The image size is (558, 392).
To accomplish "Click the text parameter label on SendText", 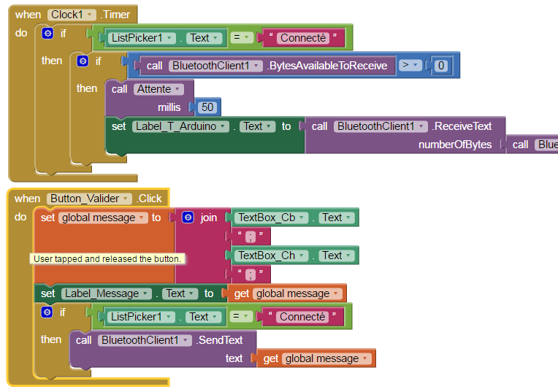I will tap(234, 358).
